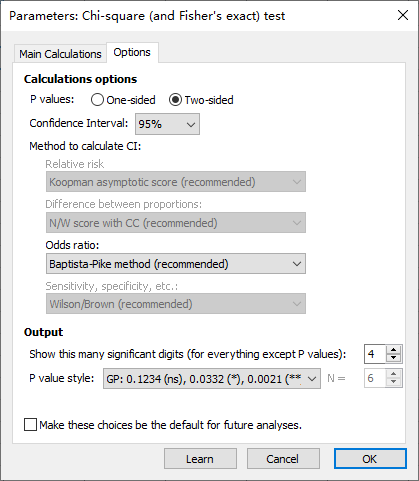
Task: Click the Relative risk Koopman dropdown
Action: click(x=176, y=182)
